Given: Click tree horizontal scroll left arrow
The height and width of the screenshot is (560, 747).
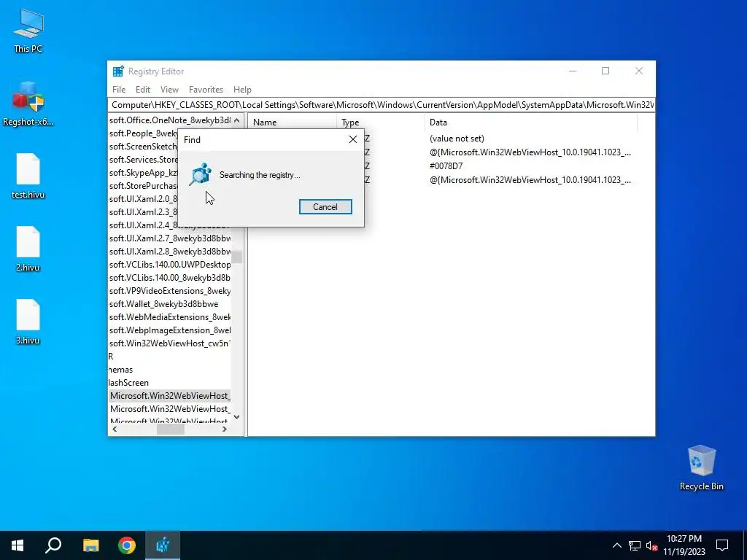Looking at the screenshot, I should [115, 429].
